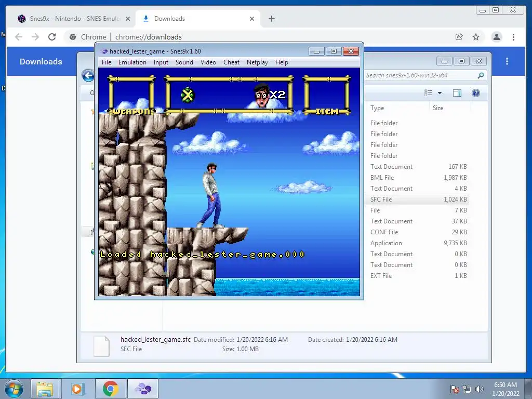Click the Explorer search magnifier icon
532x399 pixels.
pyautogui.click(x=481, y=75)
